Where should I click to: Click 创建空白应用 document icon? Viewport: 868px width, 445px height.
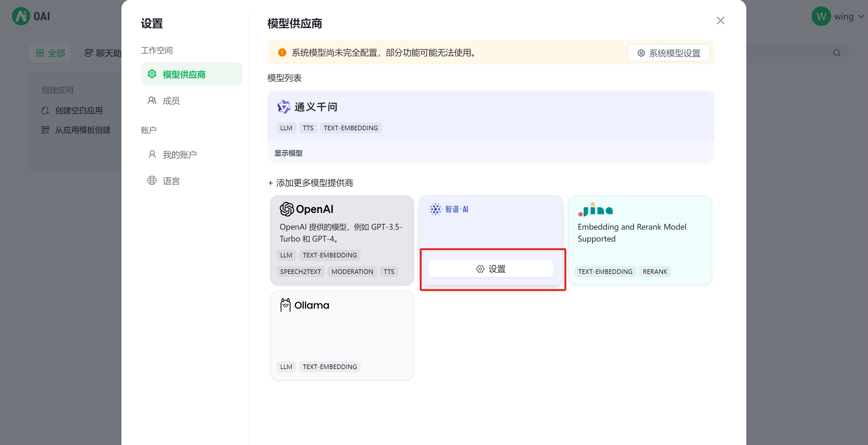(45, 110)
